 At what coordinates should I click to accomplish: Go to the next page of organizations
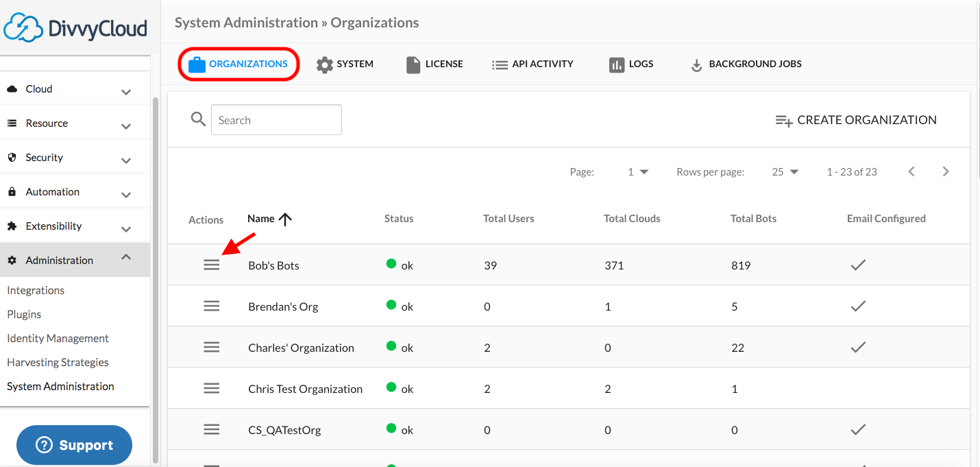(x=946, y=171)
